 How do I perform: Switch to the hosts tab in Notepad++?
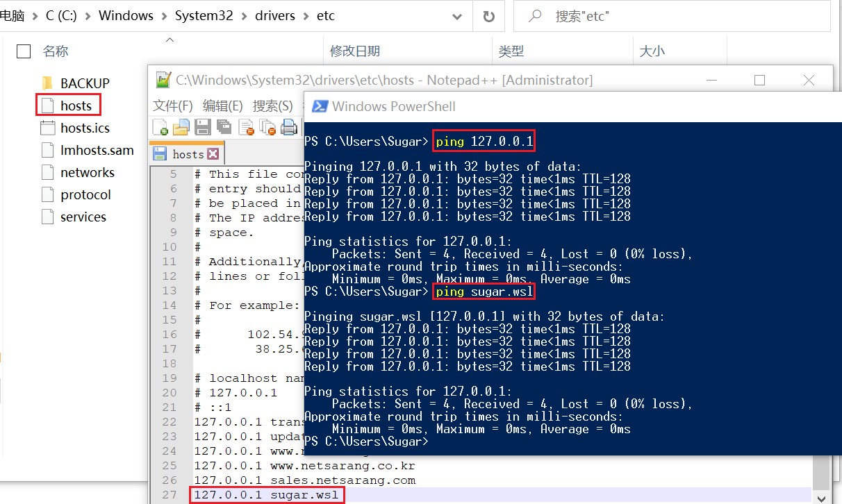point(187,153)
